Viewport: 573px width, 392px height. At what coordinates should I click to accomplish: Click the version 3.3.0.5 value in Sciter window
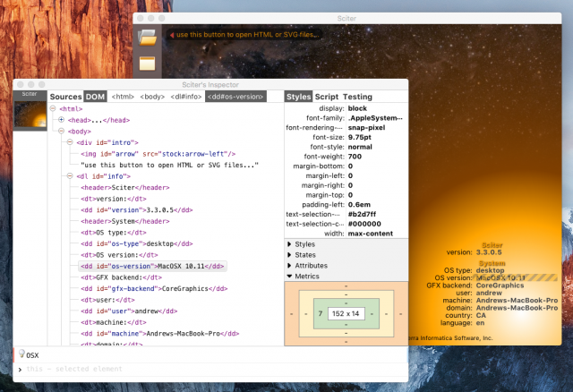click(489, 252)
